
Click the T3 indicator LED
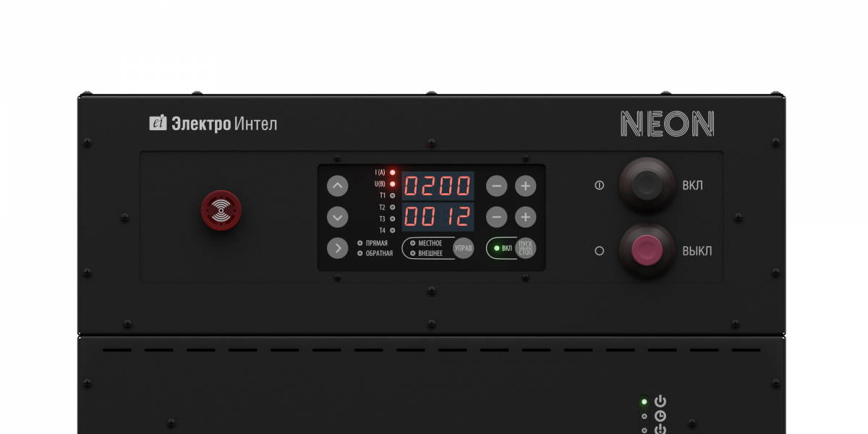pyautogui.click(x=393, y=218)
